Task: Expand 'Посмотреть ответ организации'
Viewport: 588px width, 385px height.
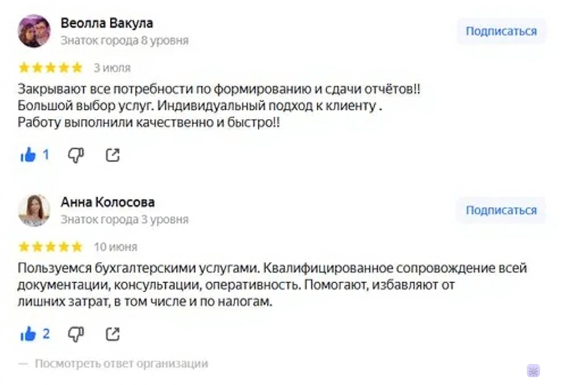Action: [121, 364]
